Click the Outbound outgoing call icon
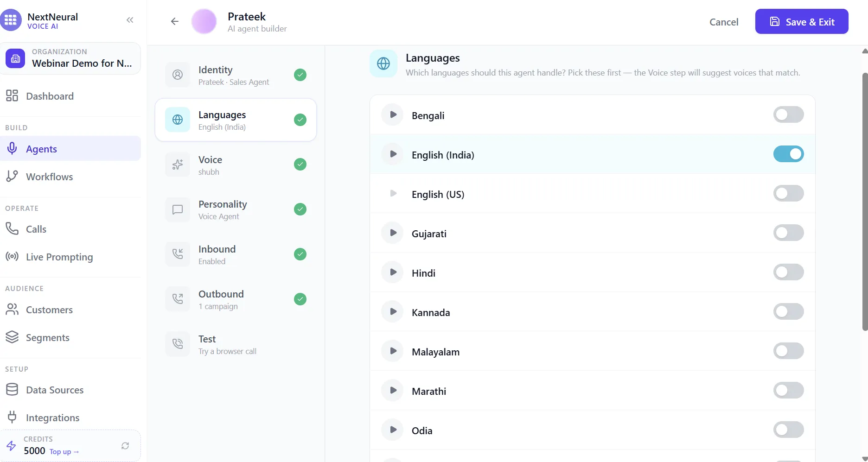This screenshot has width=868, height=462. click(178, 299)
